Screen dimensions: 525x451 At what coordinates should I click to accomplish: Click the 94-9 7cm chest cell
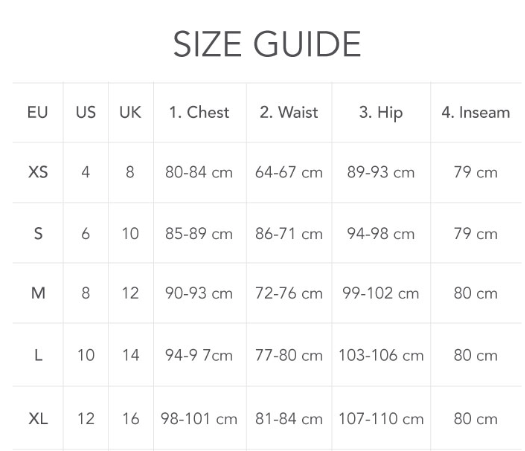point(199,355)
